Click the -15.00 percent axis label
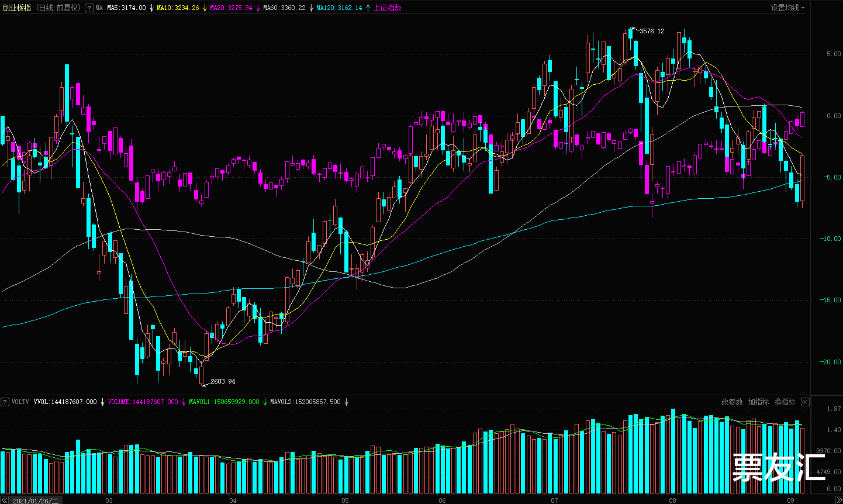Viewport: 843px width, 504px height. point(830,300)
